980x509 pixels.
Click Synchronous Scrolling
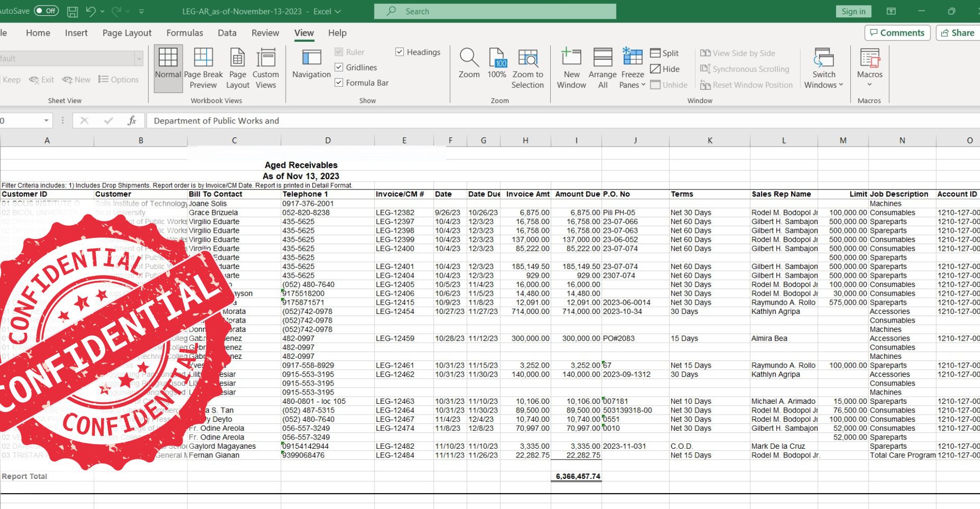[745, 69]
